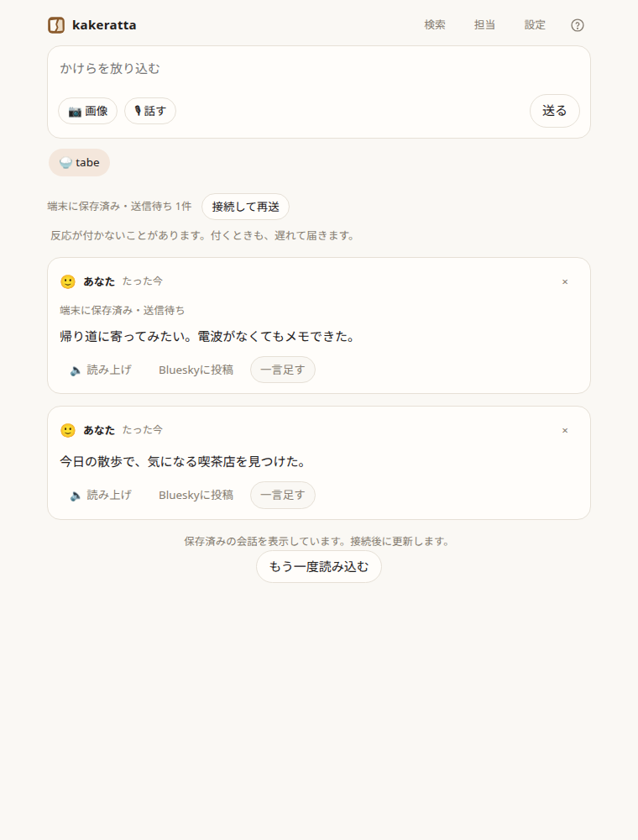638x840 pixels.
Task: Click the 反応が付かないことがあります notice
Action: (x=203, y=236)
